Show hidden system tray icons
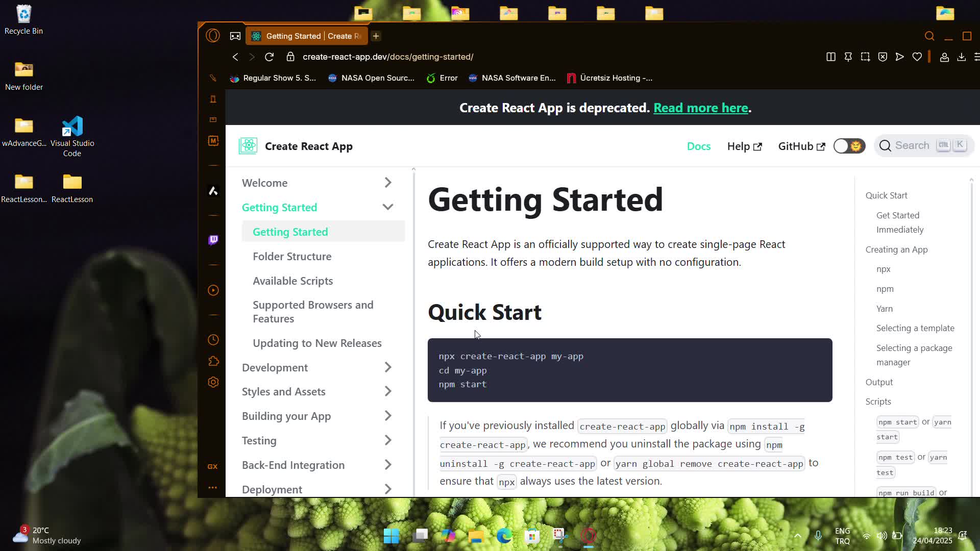 (x=798, y=536)
